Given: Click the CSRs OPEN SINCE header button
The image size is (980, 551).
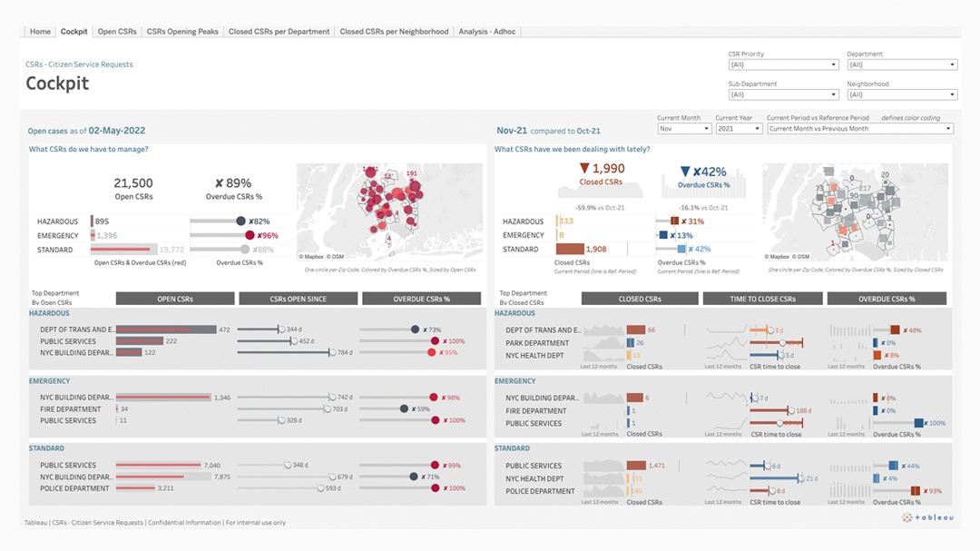Looking at the screenshot, I should click(x=299, y=299).
